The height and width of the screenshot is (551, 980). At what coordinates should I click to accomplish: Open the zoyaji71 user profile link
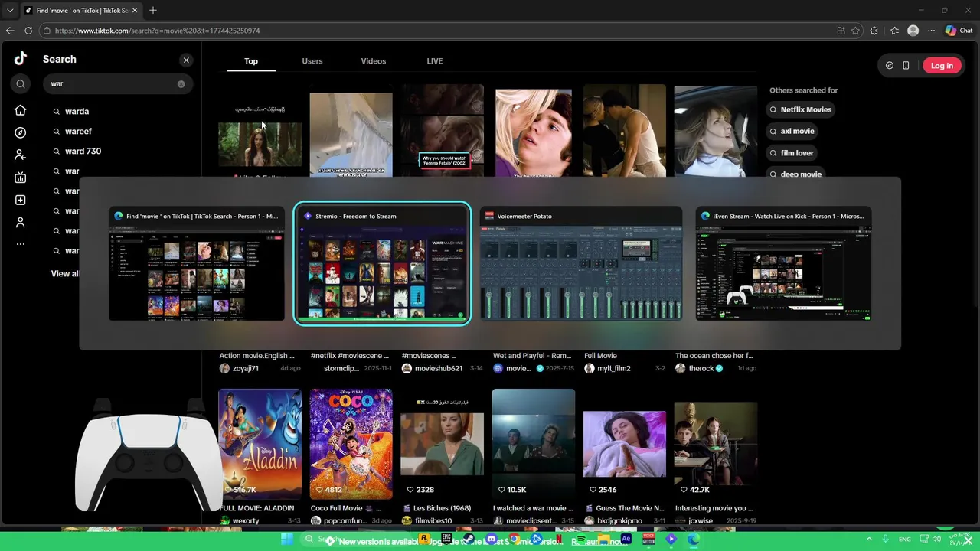pos(246,368)
